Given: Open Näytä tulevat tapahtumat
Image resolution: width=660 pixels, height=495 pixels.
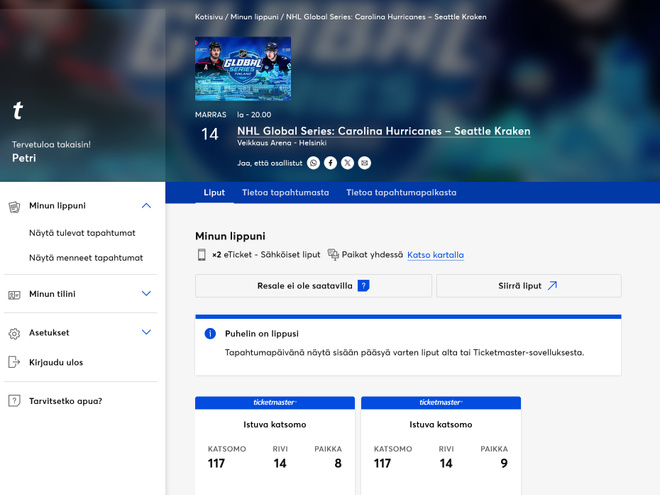Looking at the screenshot, I should click(x=82, y=233).
